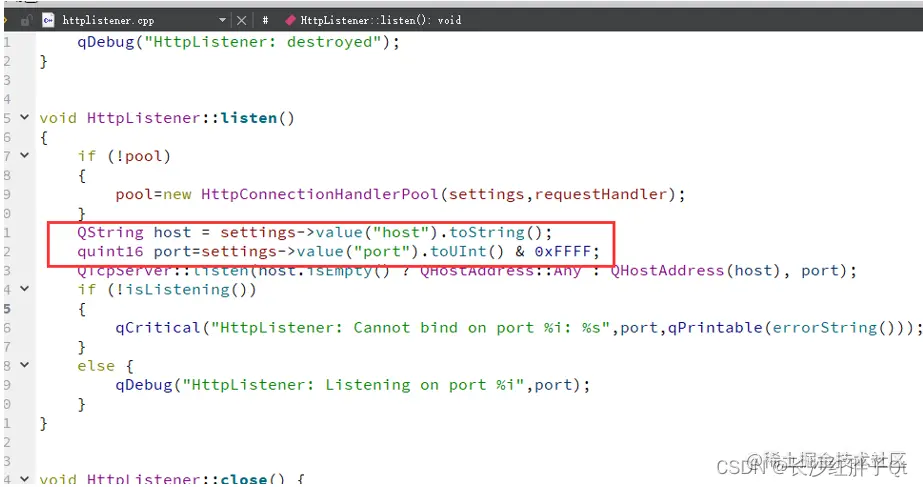Close the httplistener.cpp document with the X
The image size is (923, 487).
click(x=241, y=21)
